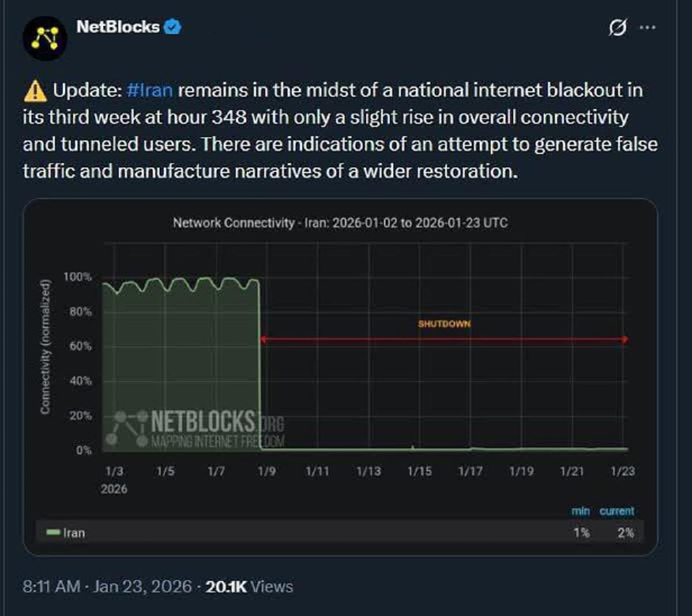Screen dimensions: 692x616
Task: Click the 1/23 date axis label
Action: point(623,471)
